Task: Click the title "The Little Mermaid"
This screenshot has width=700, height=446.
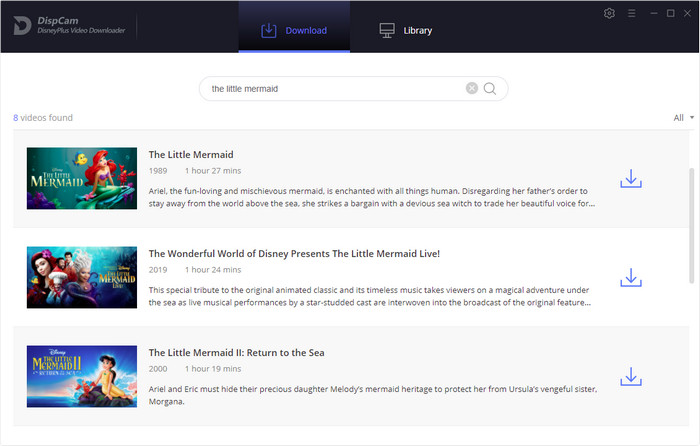Action: [x=191, y=155]
